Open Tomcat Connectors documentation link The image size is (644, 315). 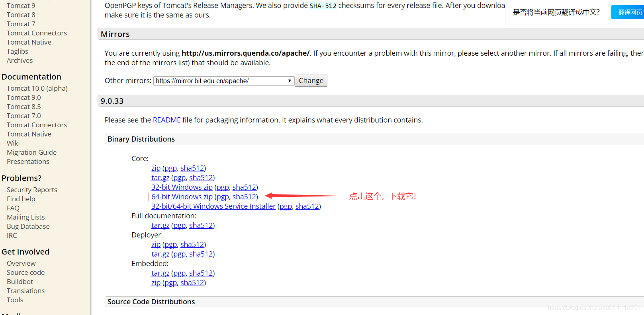[37, 125]
